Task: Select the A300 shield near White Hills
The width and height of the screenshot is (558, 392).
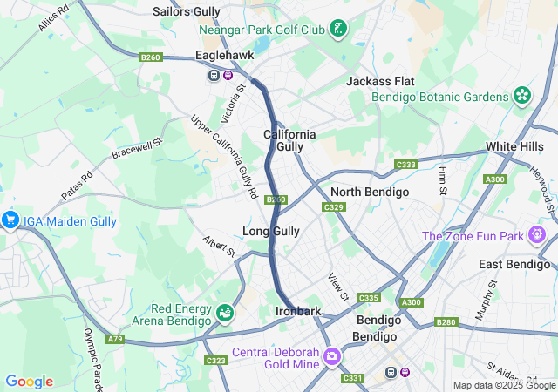Action: point(495,179)
